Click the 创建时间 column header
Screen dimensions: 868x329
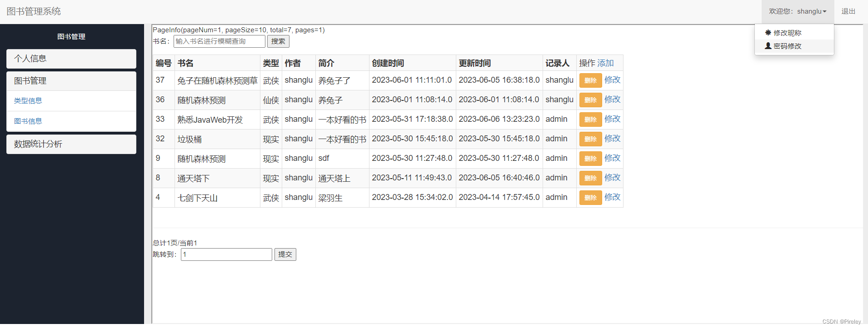(x=412, y=63)
